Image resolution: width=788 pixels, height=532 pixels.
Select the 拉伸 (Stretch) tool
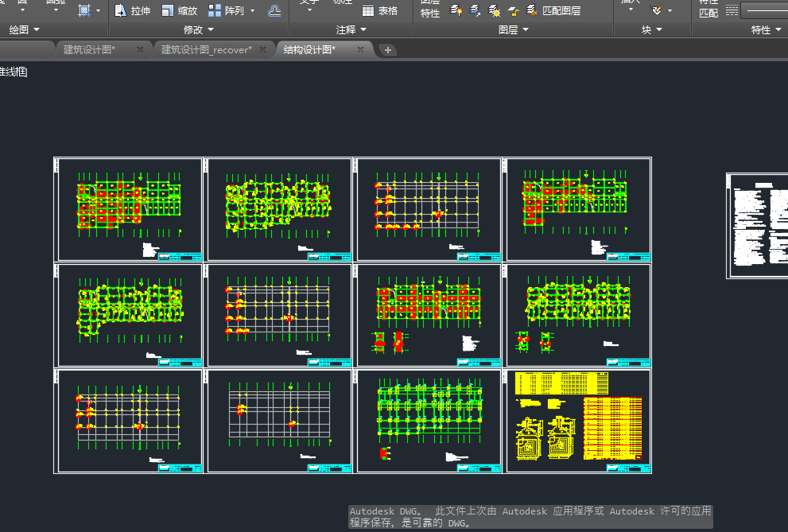point(133,10)
